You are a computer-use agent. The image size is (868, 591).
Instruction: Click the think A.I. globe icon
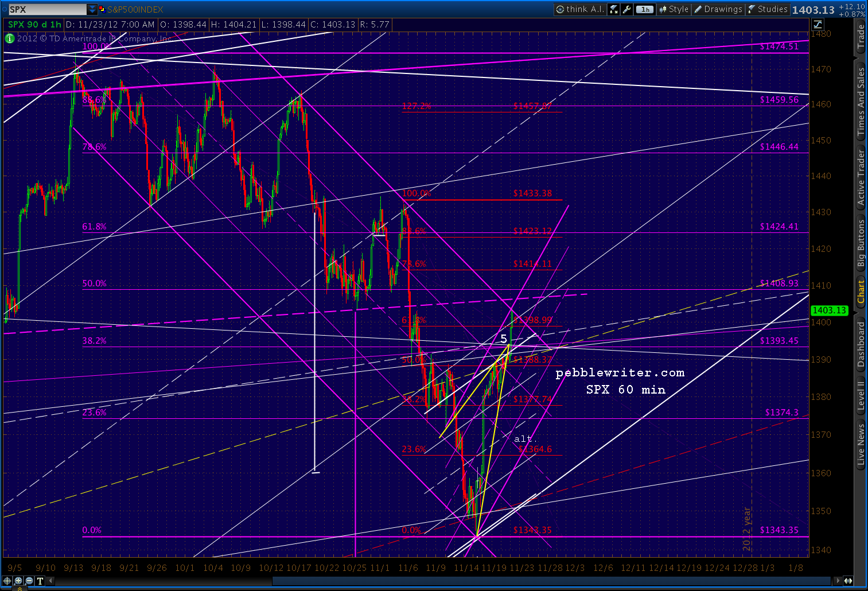click(559, 9)
